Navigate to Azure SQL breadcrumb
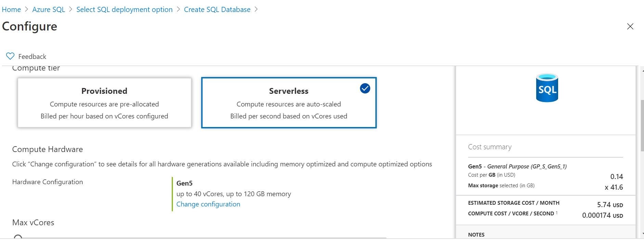 coord(49,10)
